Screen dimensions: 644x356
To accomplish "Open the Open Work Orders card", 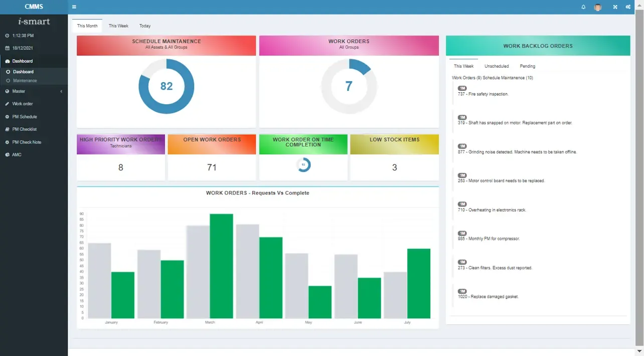I will tap(212, 157).
